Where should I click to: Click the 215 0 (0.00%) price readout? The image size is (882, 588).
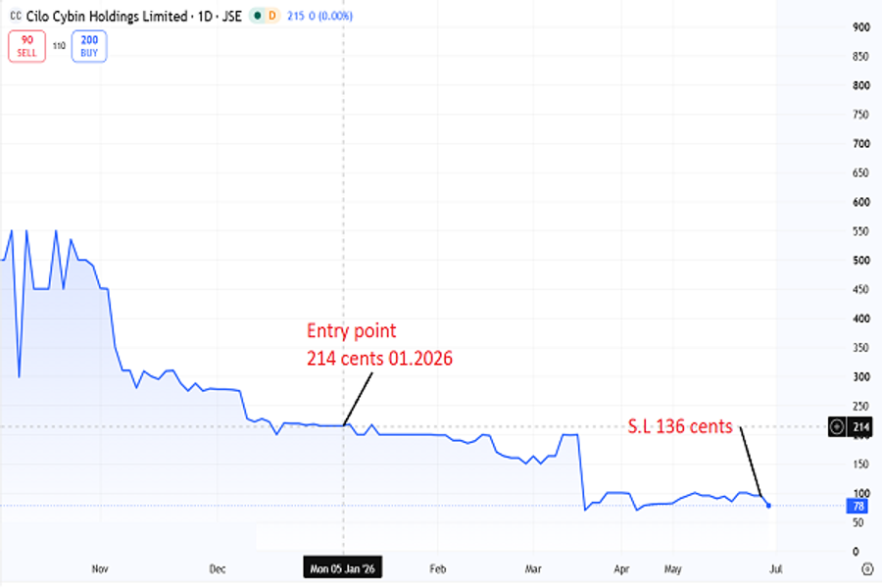(x=319, y=17)
